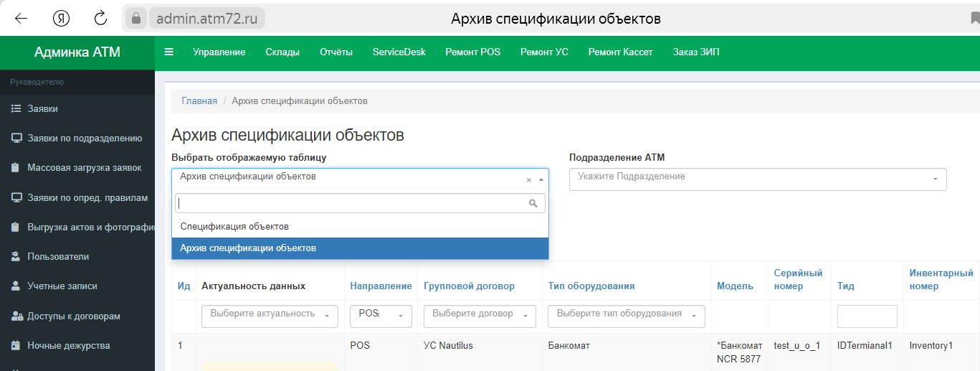Screen dimensions: 980x371
Task: Open the ServiceDesk menu in navbar
Action: 399,52
